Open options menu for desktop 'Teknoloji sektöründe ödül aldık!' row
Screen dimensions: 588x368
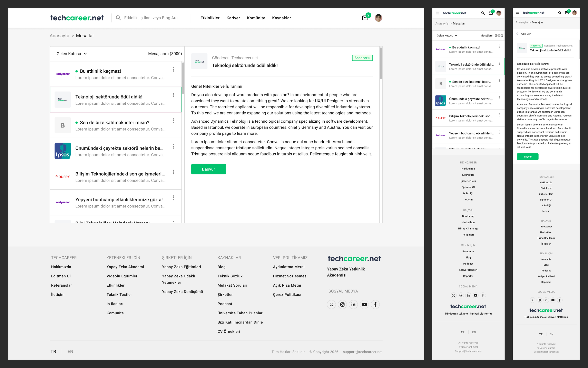pyautogui.click(x=173, y=95)
